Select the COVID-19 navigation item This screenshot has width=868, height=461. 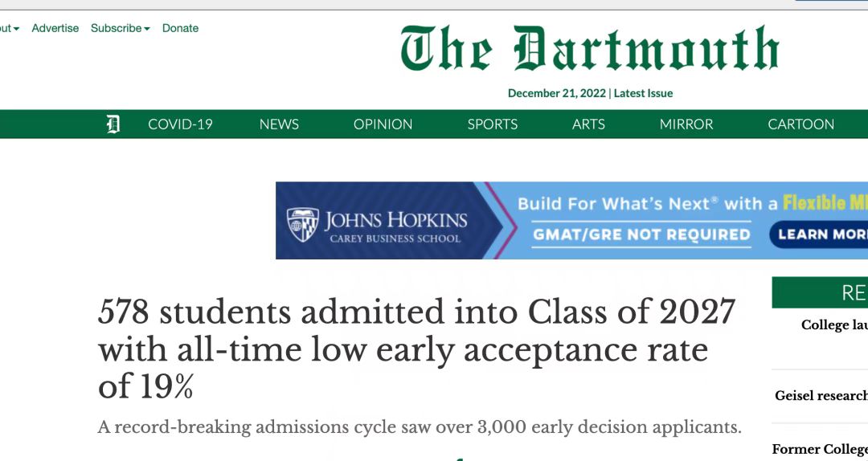pos(180,124)
